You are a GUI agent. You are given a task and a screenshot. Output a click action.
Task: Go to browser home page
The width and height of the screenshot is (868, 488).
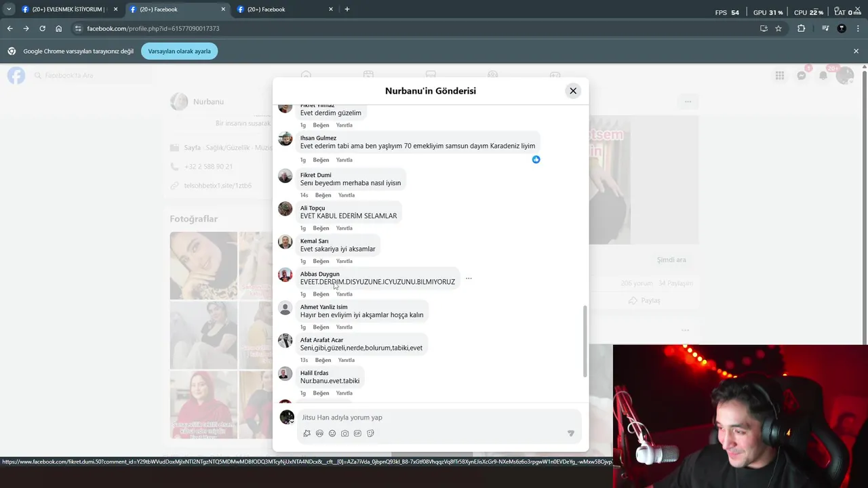pos(58,28)
